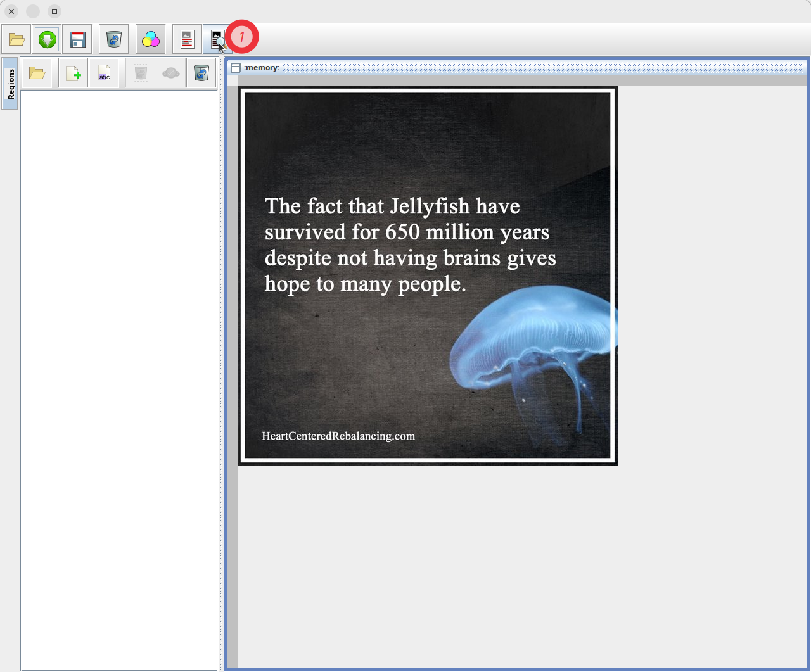Maximize the application window

(x=54, y=11)
